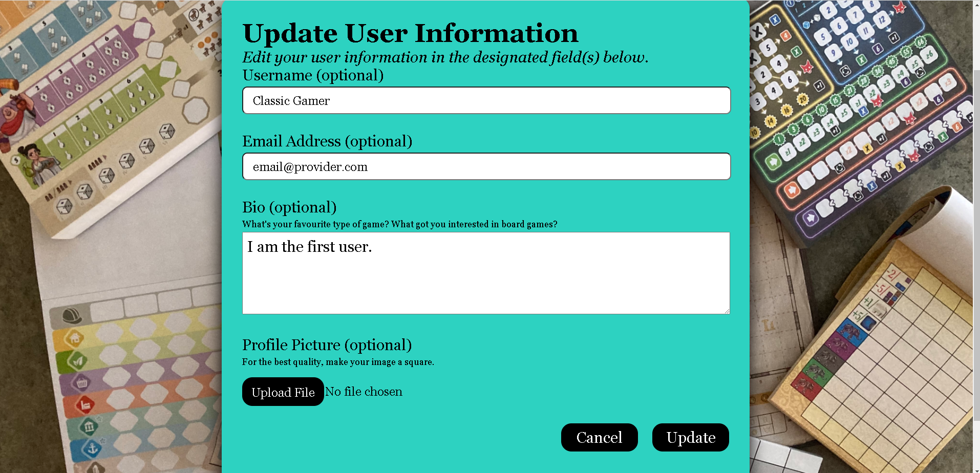Viewport: 980px width, 473px height.
Task: Click the "Update User Information" heading
Action: (x=410, y=33)
